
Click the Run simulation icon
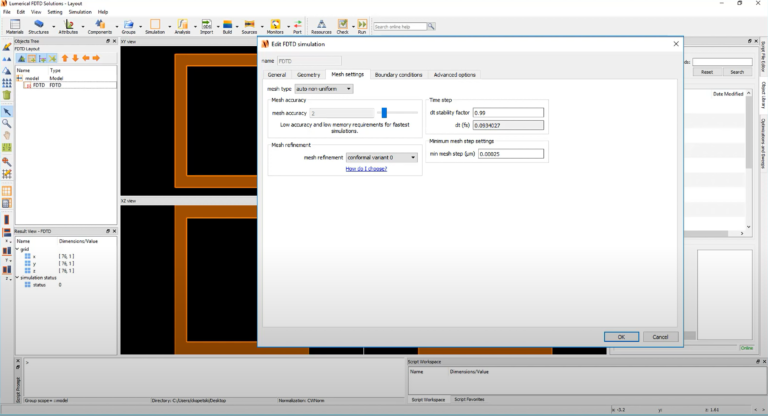click(362, 26)
